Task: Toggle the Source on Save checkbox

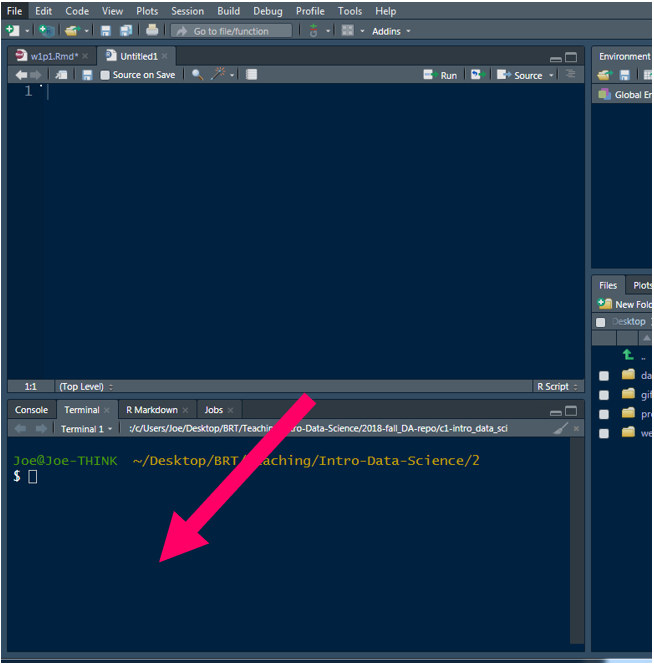Action: pyautogui.click(x=105, y=75)
